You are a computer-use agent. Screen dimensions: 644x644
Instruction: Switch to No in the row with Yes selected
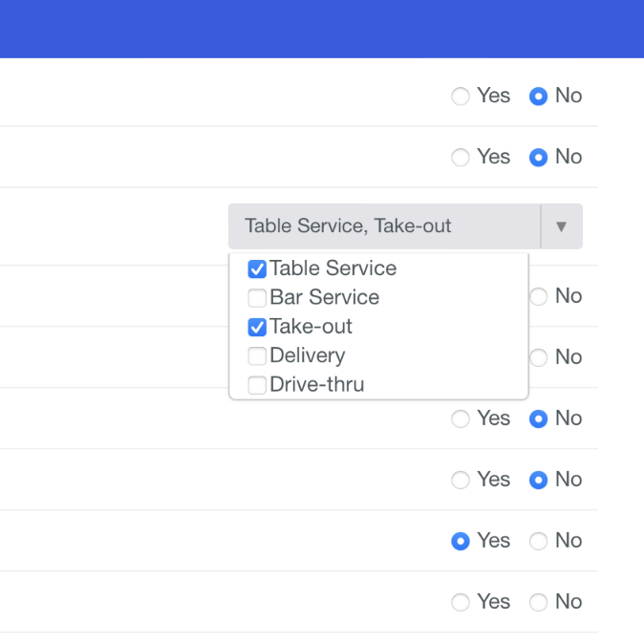click(x=539, y=542)
